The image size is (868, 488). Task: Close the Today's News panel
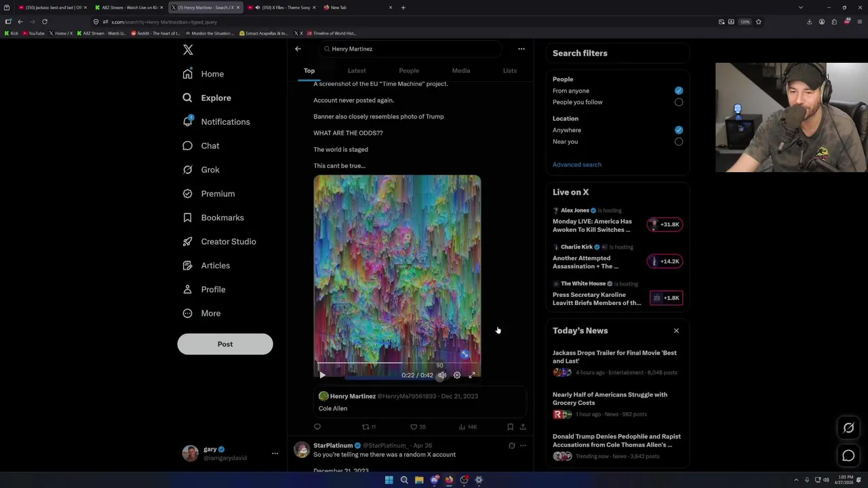pyautogui.click(x=676, y=331)
